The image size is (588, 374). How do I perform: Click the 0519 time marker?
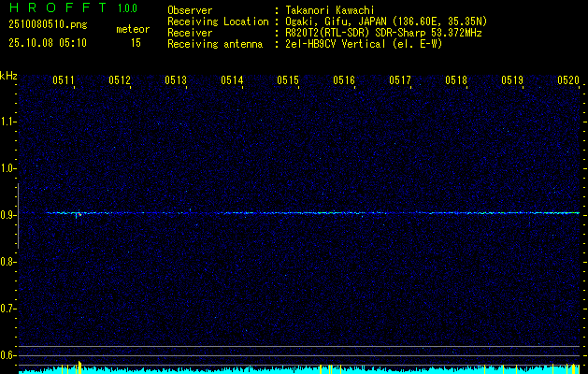pos(512,80)
